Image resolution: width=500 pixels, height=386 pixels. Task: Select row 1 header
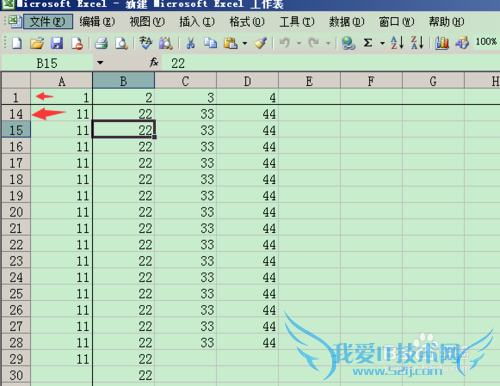tap(16, 97)
